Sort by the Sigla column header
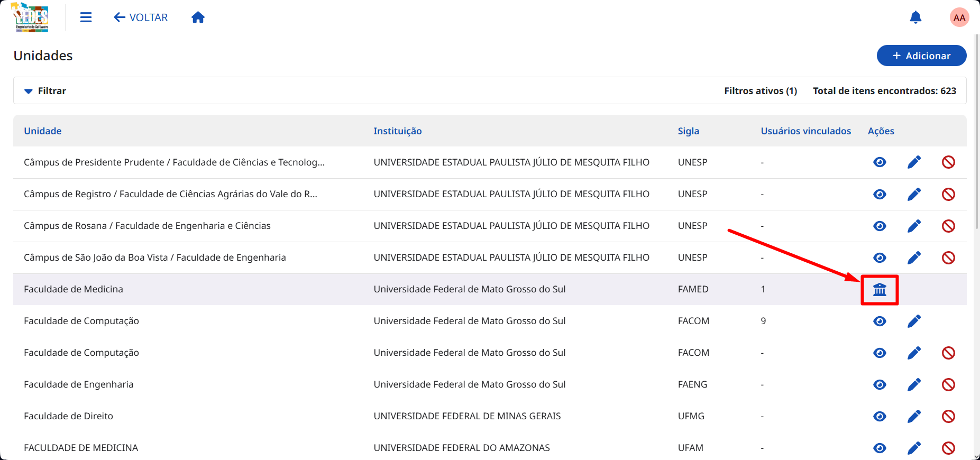 click(689, 131)
